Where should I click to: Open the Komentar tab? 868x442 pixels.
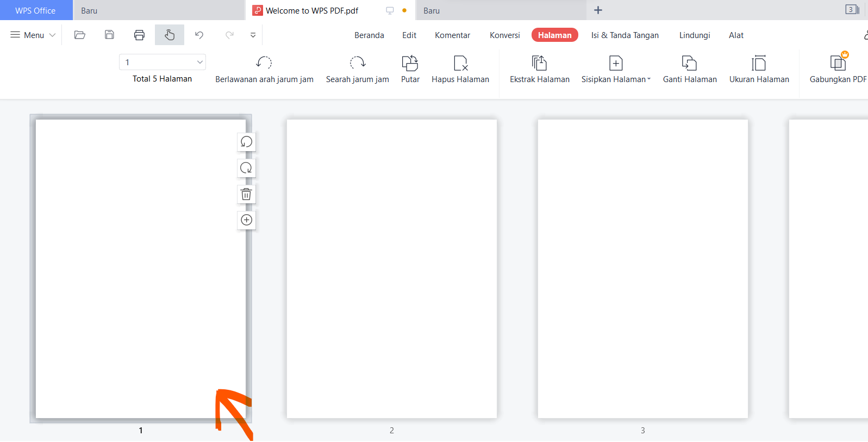[452, 35]
